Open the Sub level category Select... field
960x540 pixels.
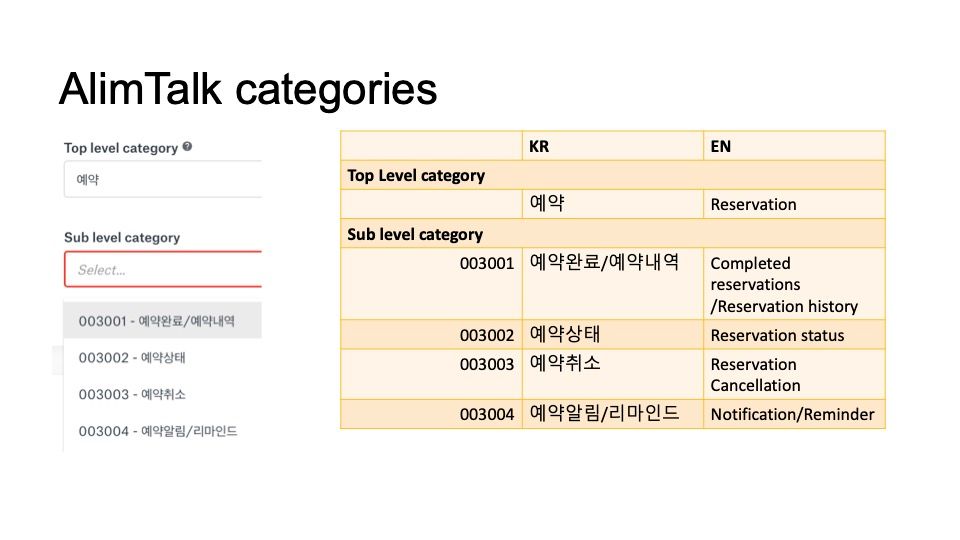pos(163,269)
